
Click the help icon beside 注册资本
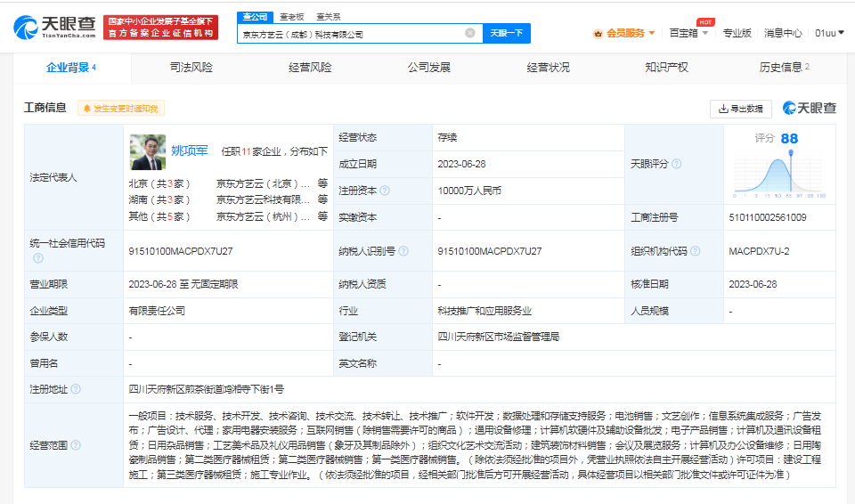tap(385, 191)
